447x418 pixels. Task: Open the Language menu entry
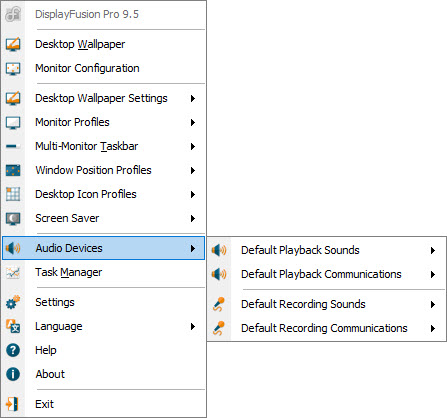point(104,326)
